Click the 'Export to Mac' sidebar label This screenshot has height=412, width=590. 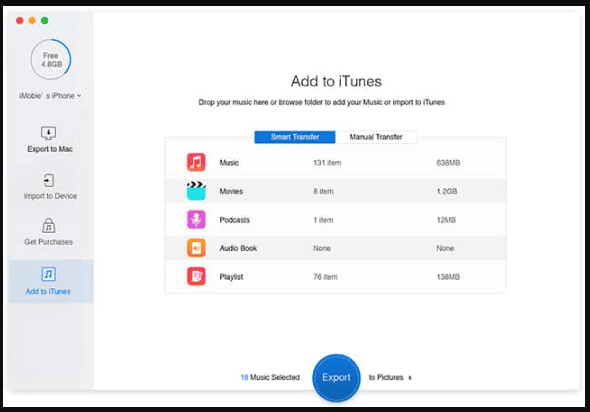tap(50, 149)
